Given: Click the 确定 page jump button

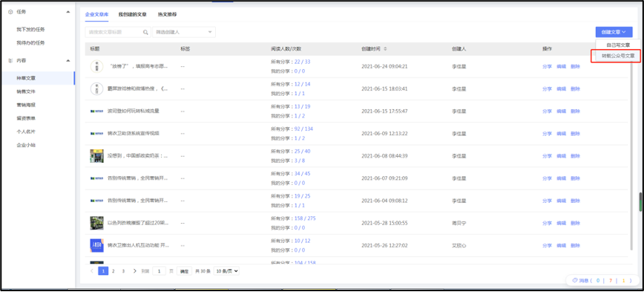Looking at the screenshot, I should (185, 271).
